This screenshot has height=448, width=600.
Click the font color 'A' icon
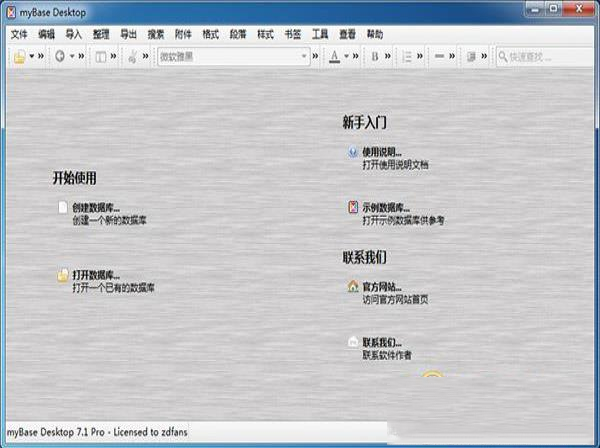pos(334,56)
